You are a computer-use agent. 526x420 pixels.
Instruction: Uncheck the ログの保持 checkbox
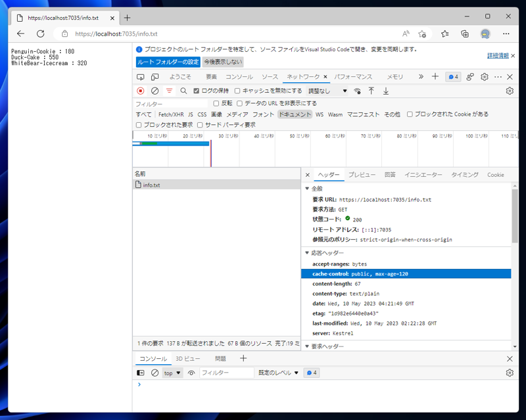(197, 91)
